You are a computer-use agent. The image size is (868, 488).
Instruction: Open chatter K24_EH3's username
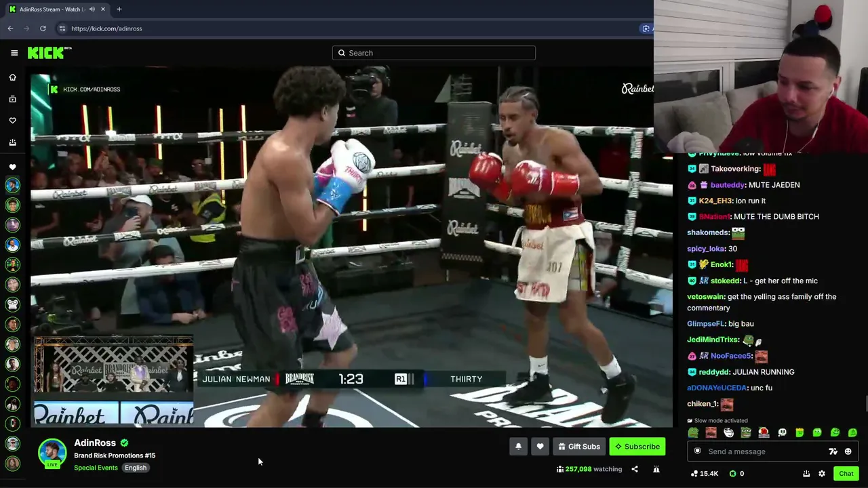click(x=715, y=201)
